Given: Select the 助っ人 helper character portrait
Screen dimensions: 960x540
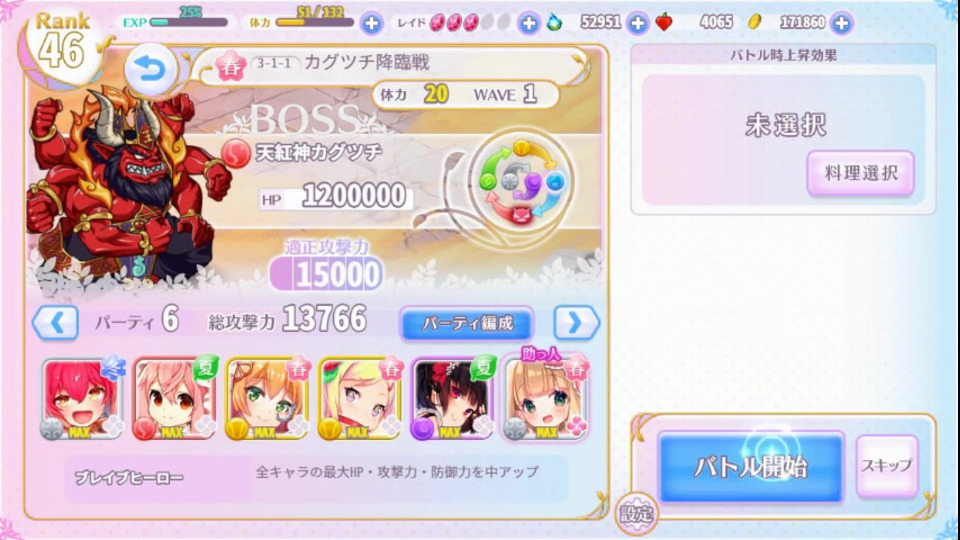Looking at the screenshot, I should [545, 399].
